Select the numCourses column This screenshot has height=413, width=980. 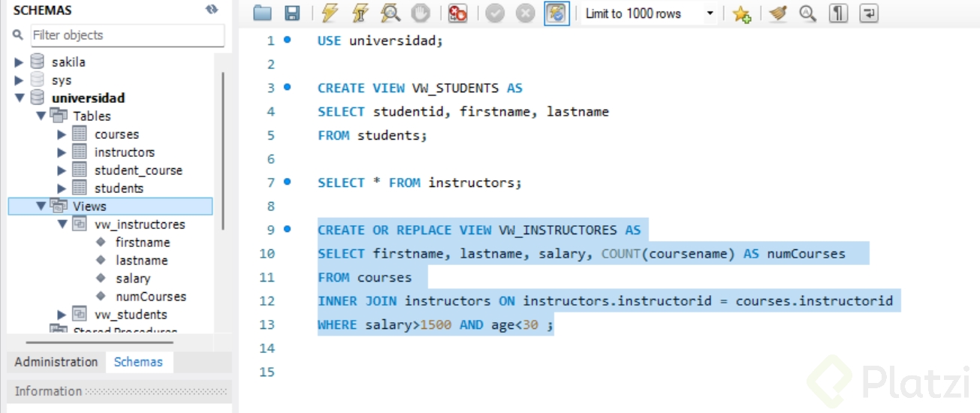pyautogui.click(x=151, y=297)
